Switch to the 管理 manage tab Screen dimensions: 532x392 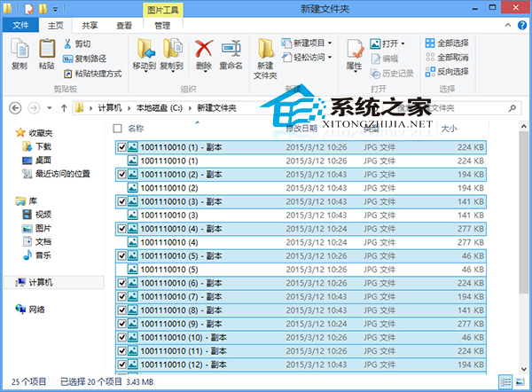[162, 26]
